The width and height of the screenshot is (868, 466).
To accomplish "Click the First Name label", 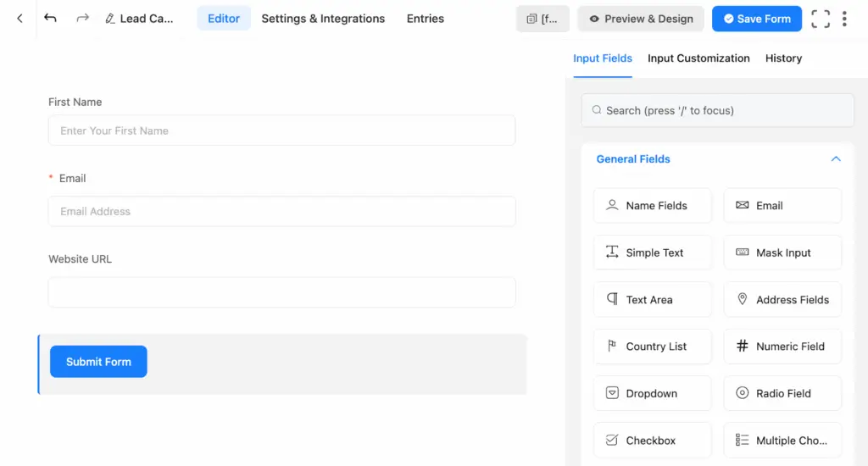I will 75,102.
